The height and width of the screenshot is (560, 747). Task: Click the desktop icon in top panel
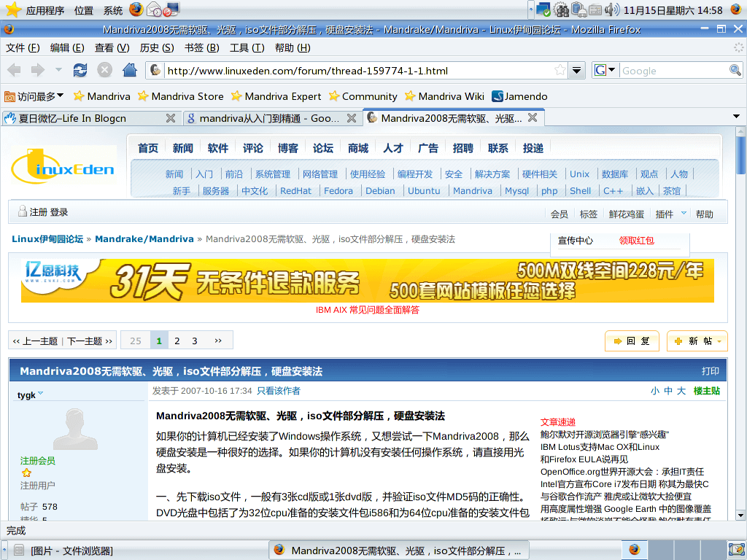(x=171, y=9)
